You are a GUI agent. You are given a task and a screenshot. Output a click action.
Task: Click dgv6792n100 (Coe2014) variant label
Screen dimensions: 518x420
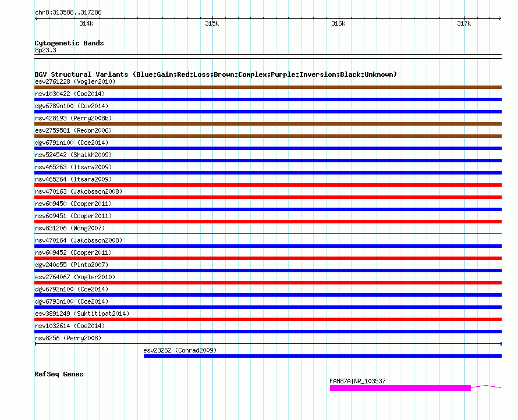click(72, 289)
